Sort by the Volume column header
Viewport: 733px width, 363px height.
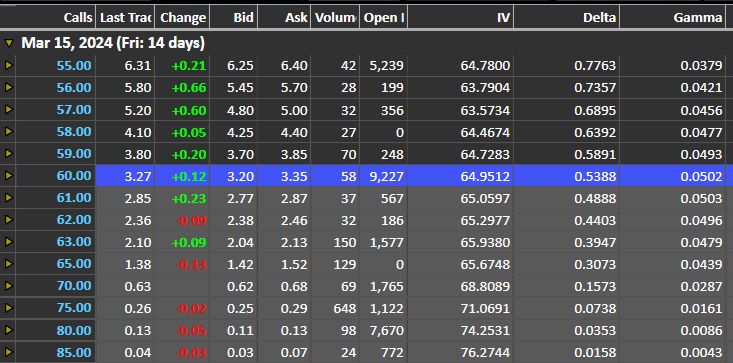(x=335, y=17)
